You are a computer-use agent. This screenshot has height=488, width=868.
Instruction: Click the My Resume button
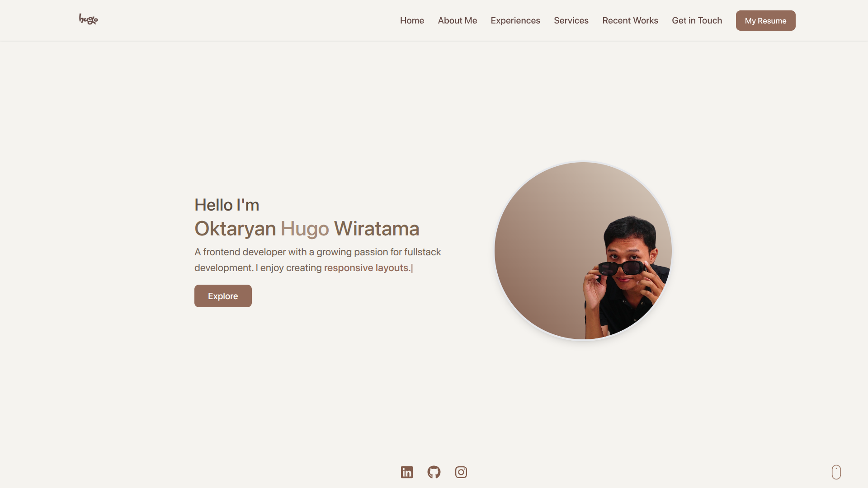click(766, 21)
